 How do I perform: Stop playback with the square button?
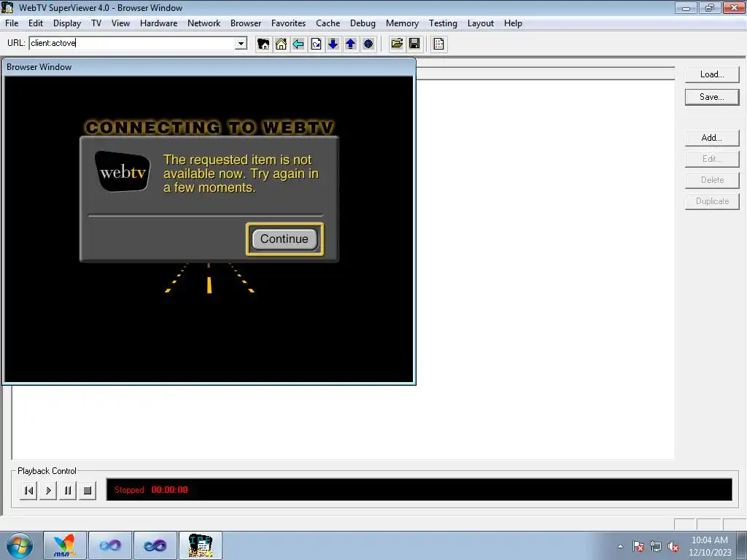(x=88, y=491)
